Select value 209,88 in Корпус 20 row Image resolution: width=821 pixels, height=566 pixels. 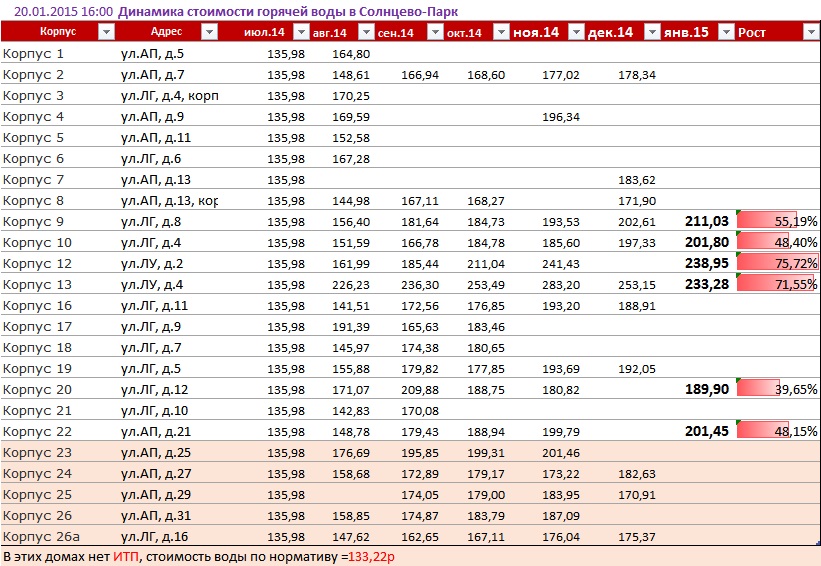click(420, 390)
